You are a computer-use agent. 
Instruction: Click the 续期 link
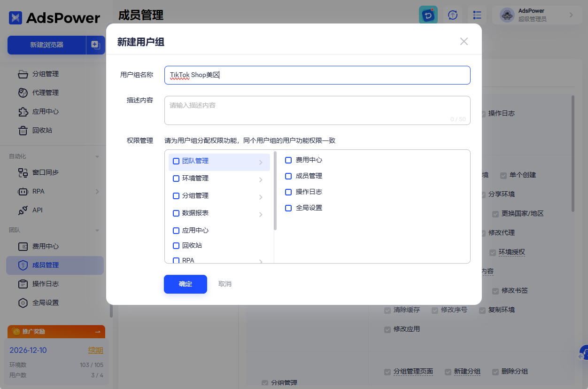[96, 350]
